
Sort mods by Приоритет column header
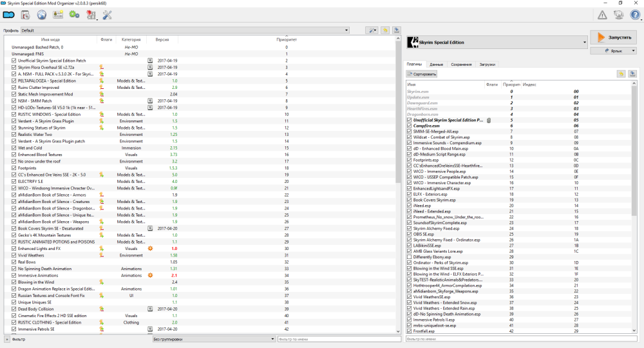287,40
